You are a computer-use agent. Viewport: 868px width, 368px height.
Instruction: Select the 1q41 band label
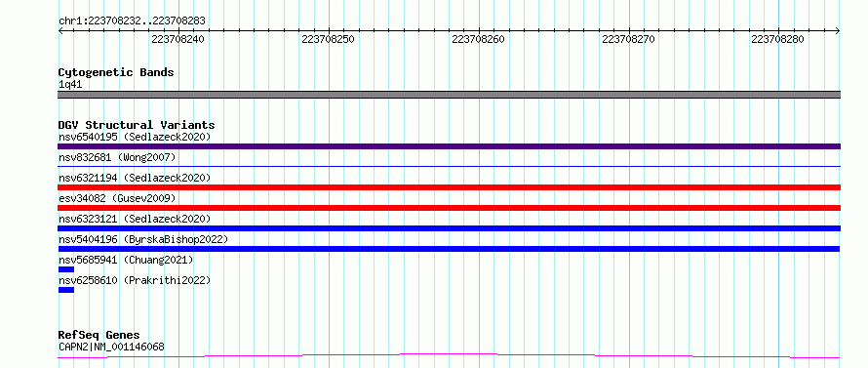tap(70, 84)
